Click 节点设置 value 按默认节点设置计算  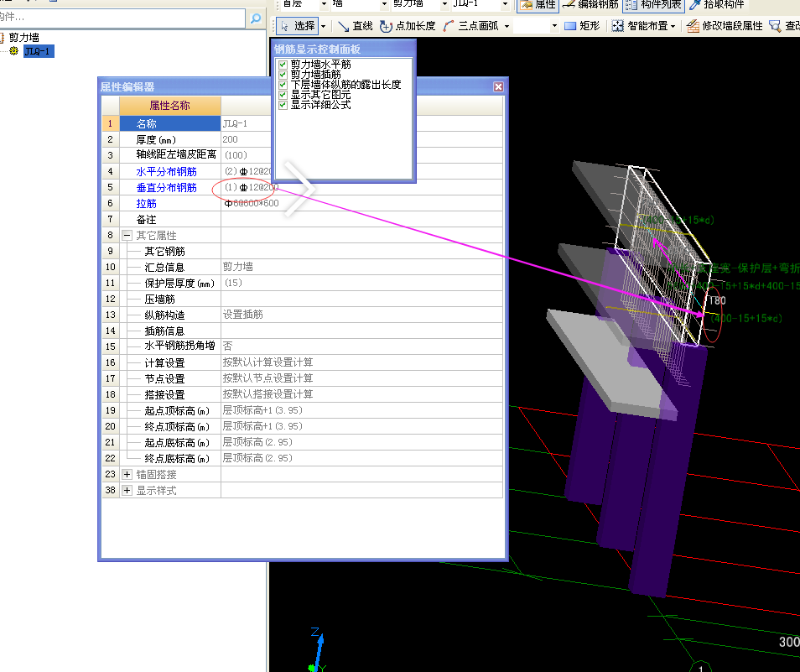pyautogui.click(x=361, y=378)
